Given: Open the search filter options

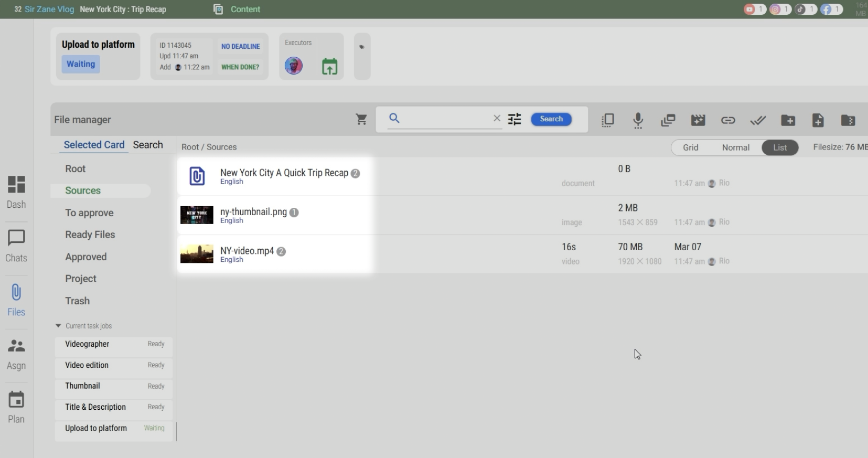Looking at the screenshot, I should tap(514, 119).
